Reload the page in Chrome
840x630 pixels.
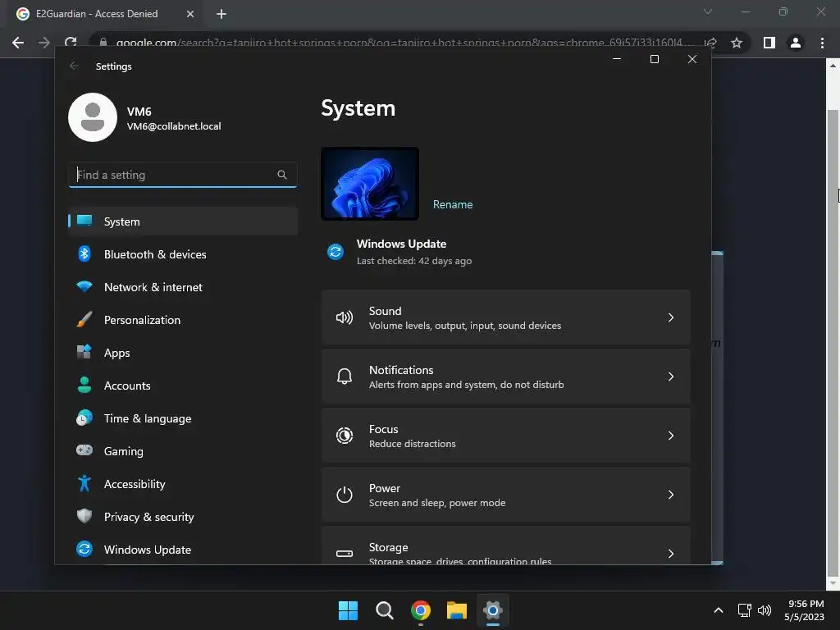(71, 43)
